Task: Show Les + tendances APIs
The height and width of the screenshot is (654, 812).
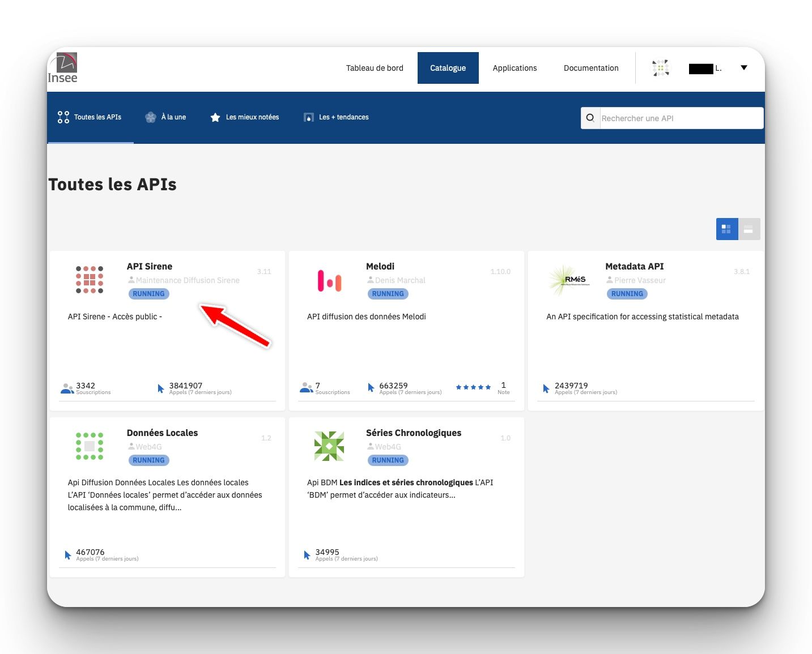Action: coord(336,117)
